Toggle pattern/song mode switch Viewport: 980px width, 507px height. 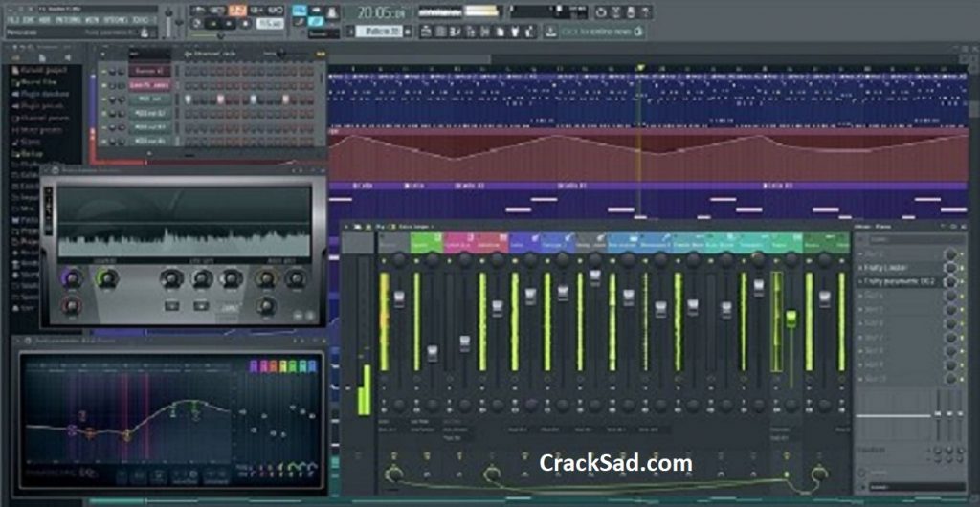[x=197, y=23]
